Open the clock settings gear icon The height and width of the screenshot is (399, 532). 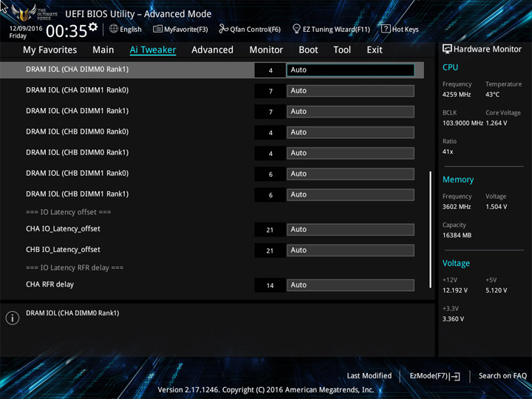92,27
